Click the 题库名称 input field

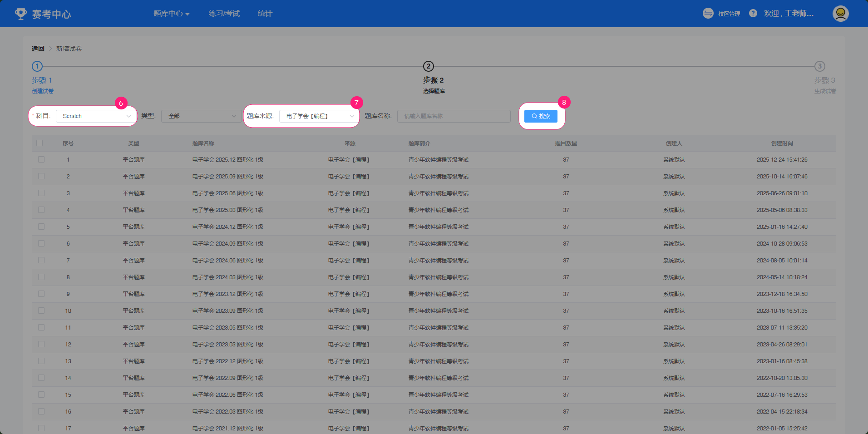point(454,116)
